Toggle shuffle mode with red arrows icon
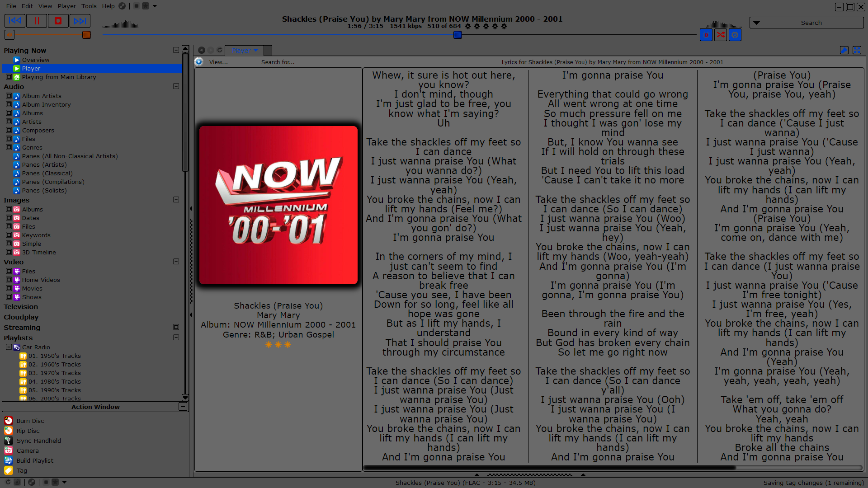Screen dimensions: 868x488 click(721, 35)
